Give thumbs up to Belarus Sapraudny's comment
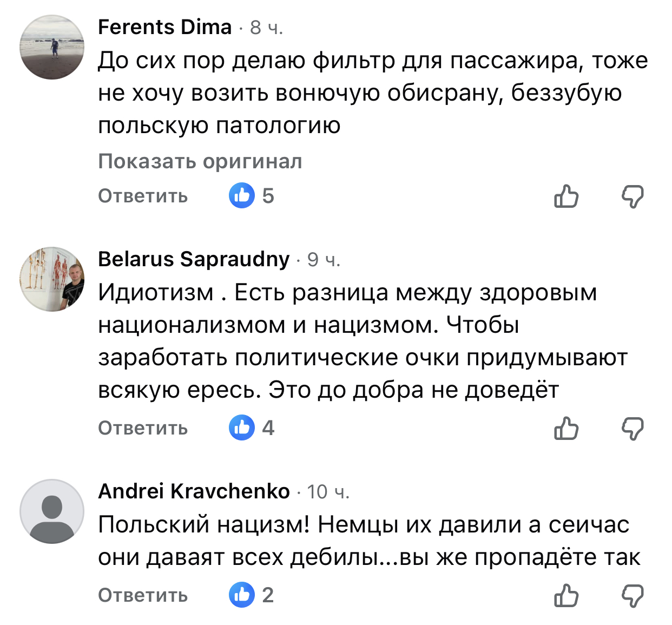This screenshot has height=625, width=672. [x=566, y=429]
